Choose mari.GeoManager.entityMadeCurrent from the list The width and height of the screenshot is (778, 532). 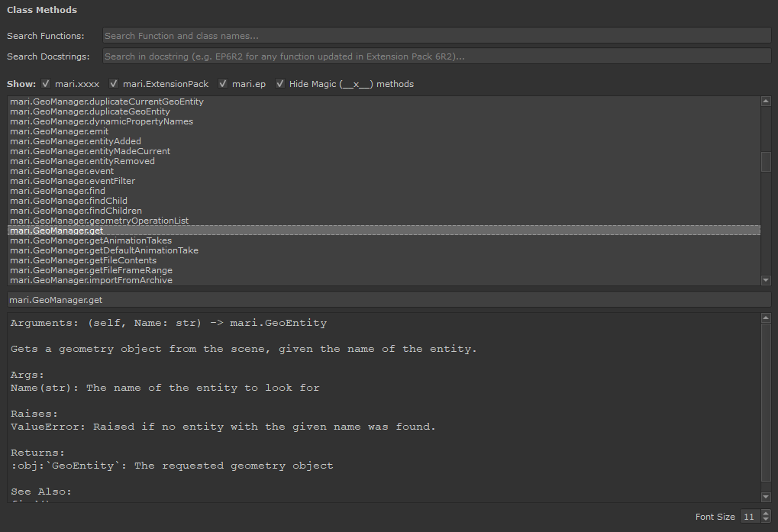[x=90, y=151]
